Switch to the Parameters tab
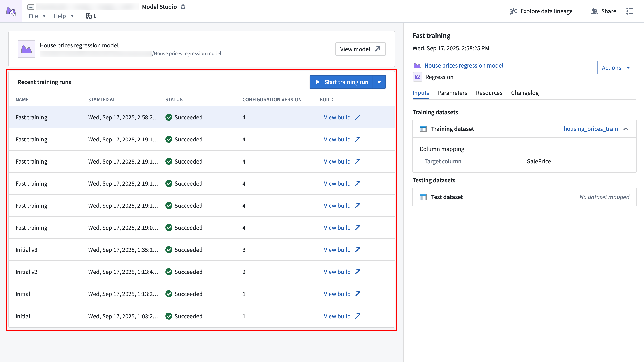 tap(452, 93)
